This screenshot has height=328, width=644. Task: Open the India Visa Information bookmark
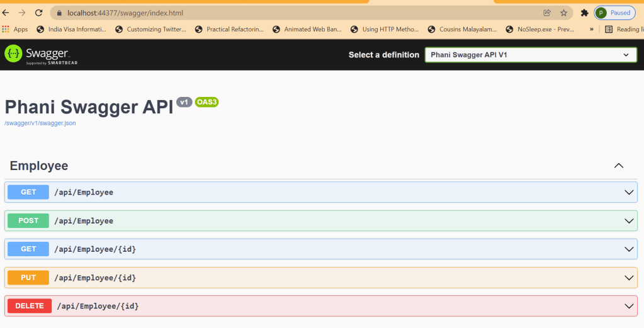pyautogui.click(x=71, y=29)
